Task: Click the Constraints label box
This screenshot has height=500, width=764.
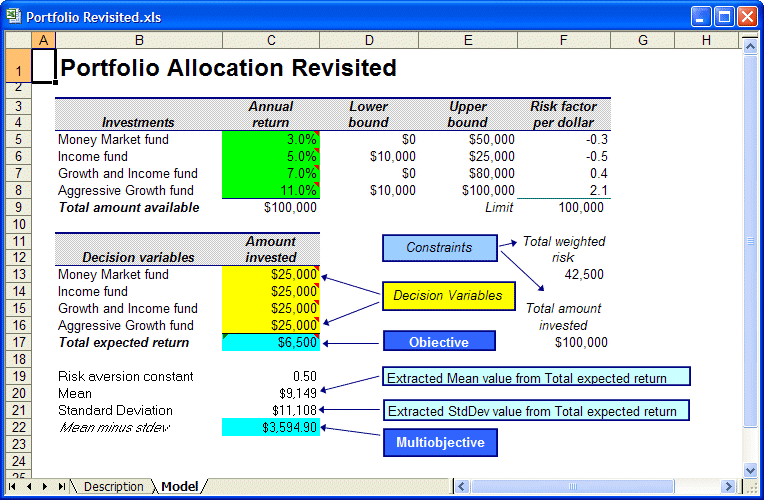Action: point(439,248)
